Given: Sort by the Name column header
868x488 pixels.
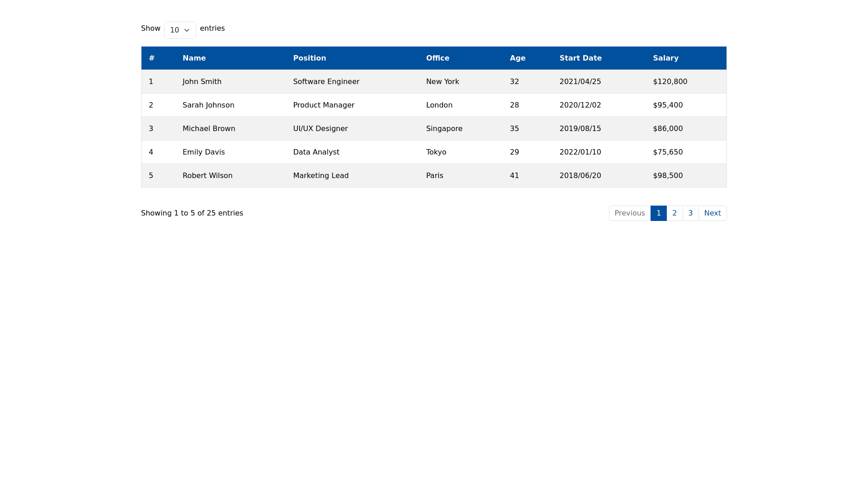Looking at the screenshot, I should coord(194,58).
